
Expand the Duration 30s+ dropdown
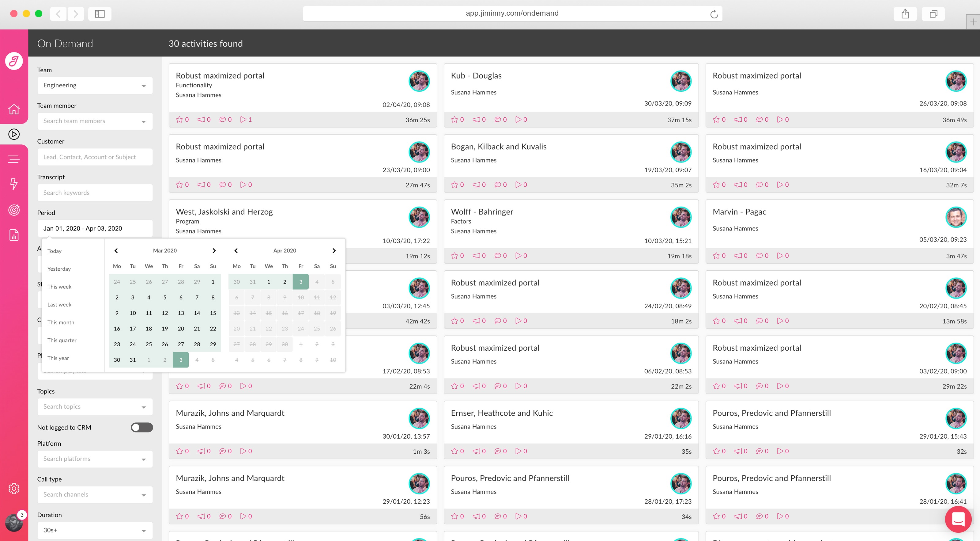[95, 530]
